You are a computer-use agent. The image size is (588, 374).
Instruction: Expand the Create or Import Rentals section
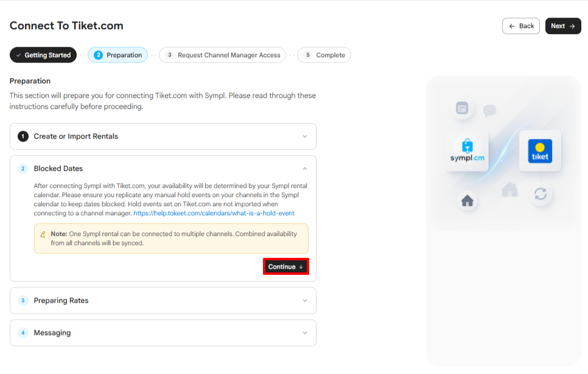click(163, 136)
